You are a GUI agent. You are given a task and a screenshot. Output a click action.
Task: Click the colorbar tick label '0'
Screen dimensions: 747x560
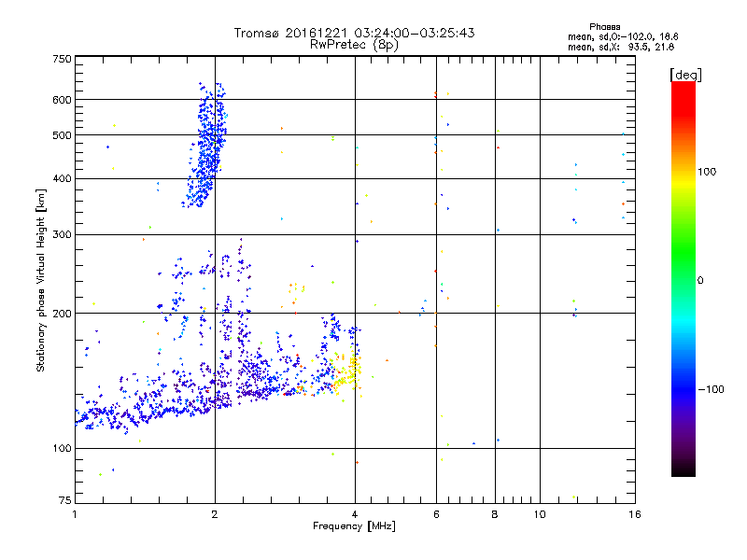pyautogui.click(x=700, y=281)
